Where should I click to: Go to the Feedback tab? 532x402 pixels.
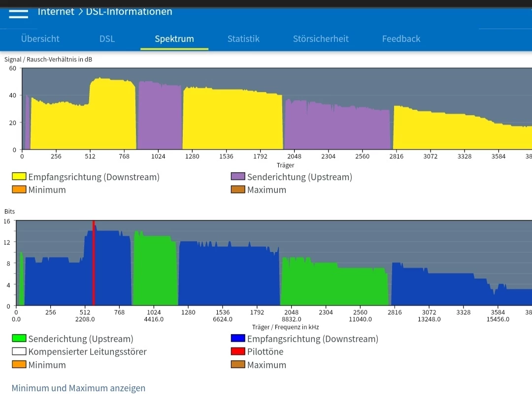click(x=401, y=39)
